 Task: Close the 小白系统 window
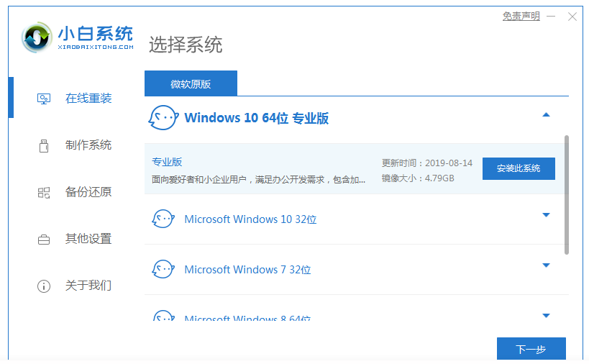572,17
